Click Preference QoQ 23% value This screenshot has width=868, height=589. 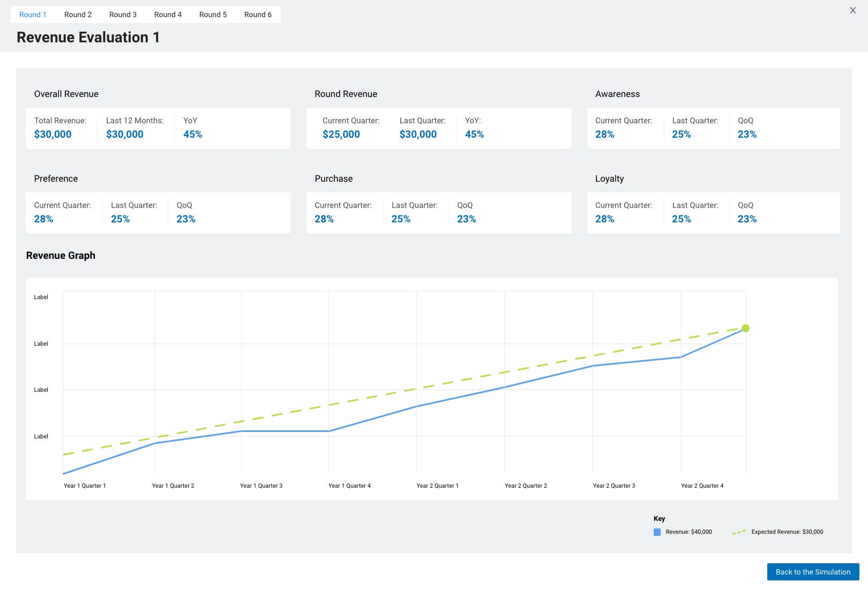[186, 219]
